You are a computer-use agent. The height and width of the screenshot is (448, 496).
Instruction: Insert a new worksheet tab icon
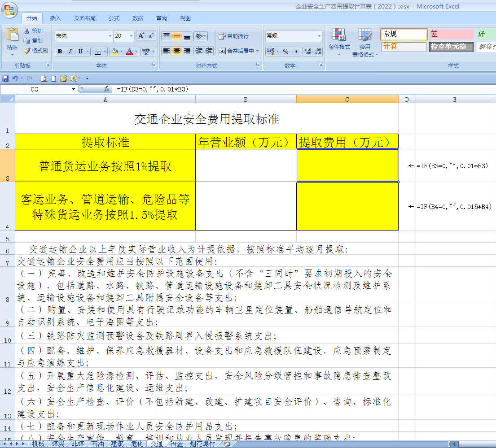(x=227, y=444)
